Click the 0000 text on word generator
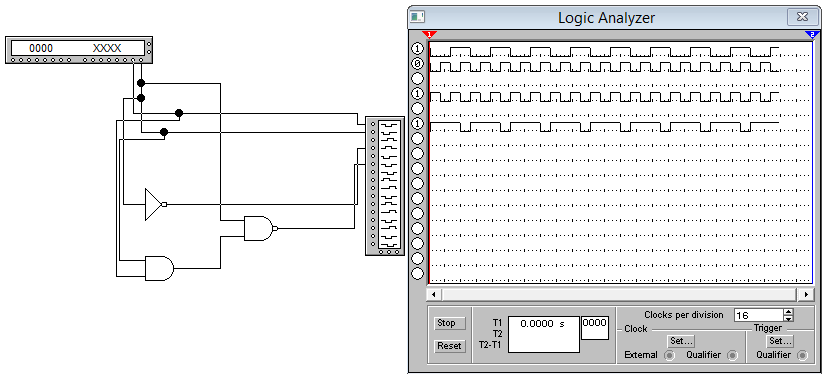The width and height of the screenshot is (827, 376). [41, 49]
